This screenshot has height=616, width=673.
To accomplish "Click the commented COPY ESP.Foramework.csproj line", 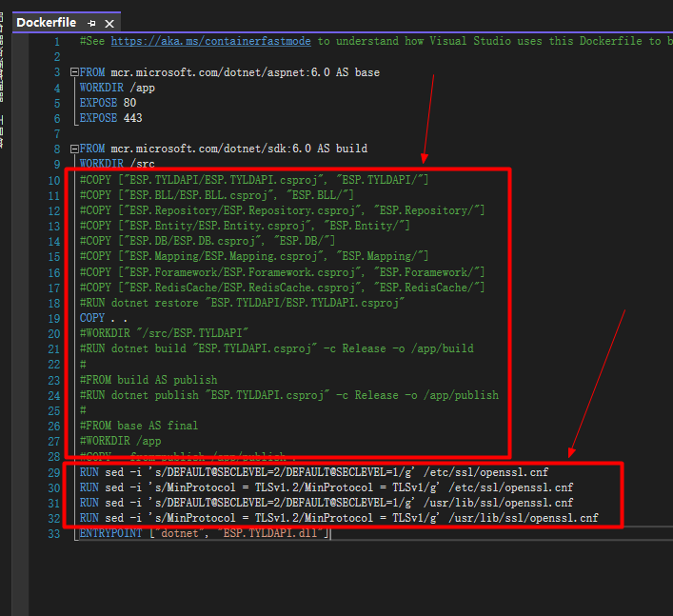I will [x=282, y=272].
